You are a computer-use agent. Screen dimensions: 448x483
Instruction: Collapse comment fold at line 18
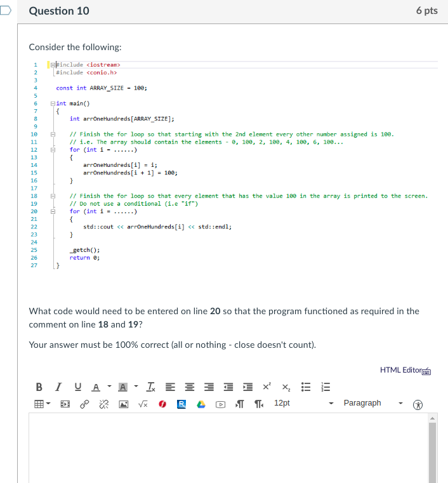click(x=53, y=196)
